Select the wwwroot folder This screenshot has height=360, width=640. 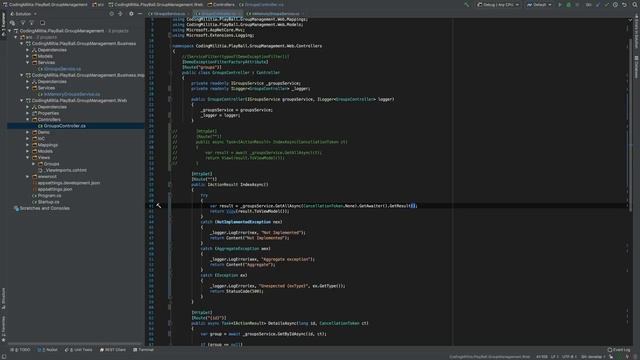click(x=47, y=177)
